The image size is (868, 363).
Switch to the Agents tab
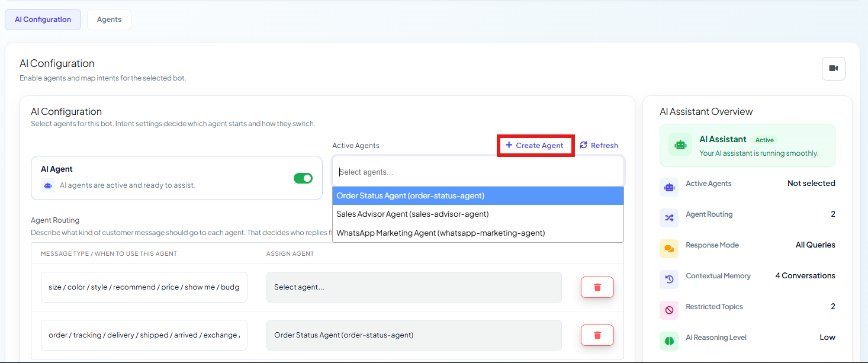click(109, 20)
